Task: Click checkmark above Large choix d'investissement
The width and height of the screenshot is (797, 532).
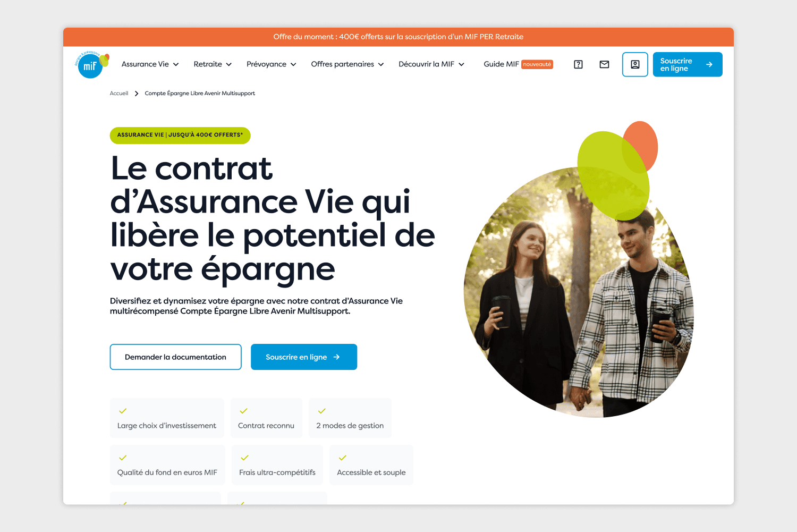Action: 123,411
